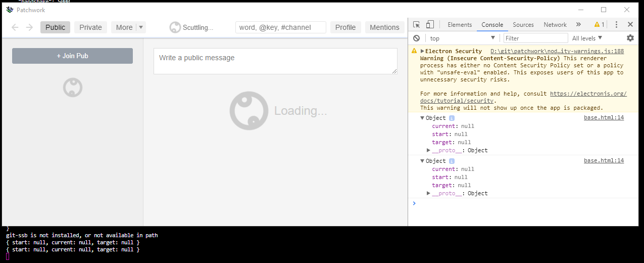Toggle the device toolbar icon
644x263 pixels.
[430, 24]
